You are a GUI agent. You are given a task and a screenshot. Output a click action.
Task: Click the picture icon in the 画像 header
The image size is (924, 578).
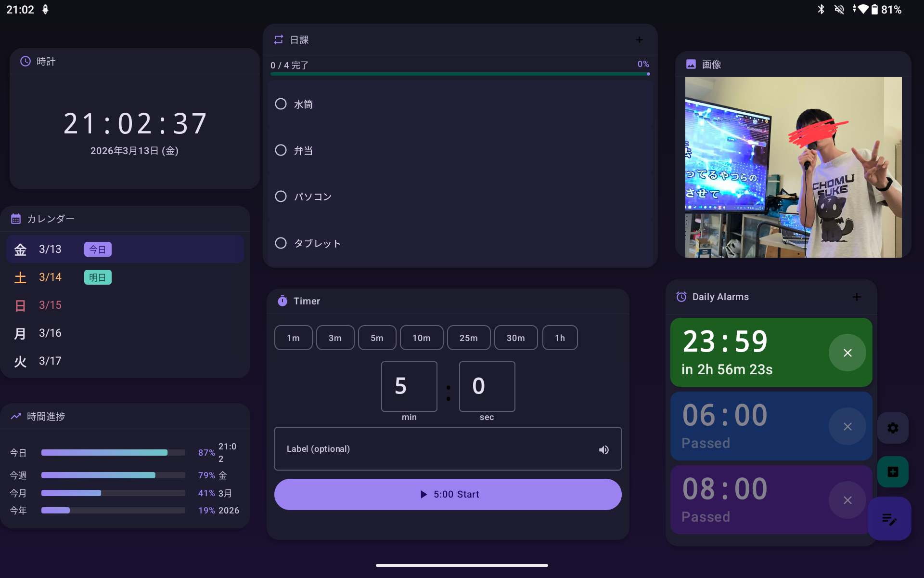click(691, 64)
